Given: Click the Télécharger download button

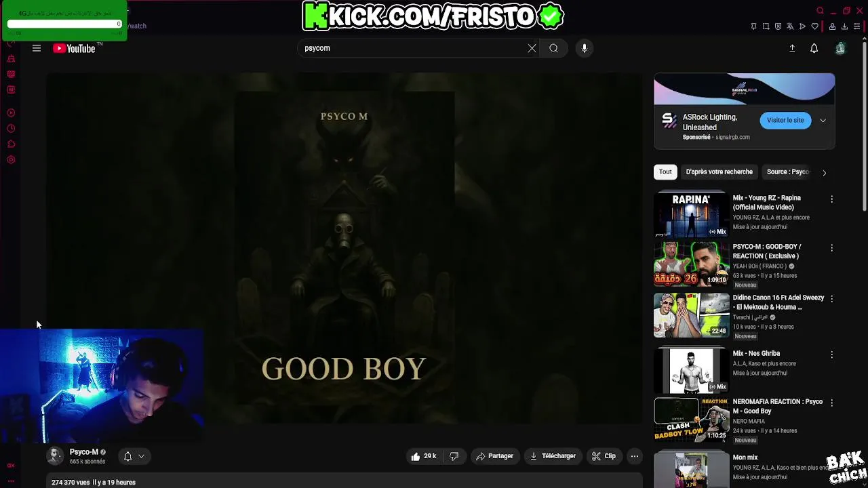Looking at the screenshot, I should [553, 456].
